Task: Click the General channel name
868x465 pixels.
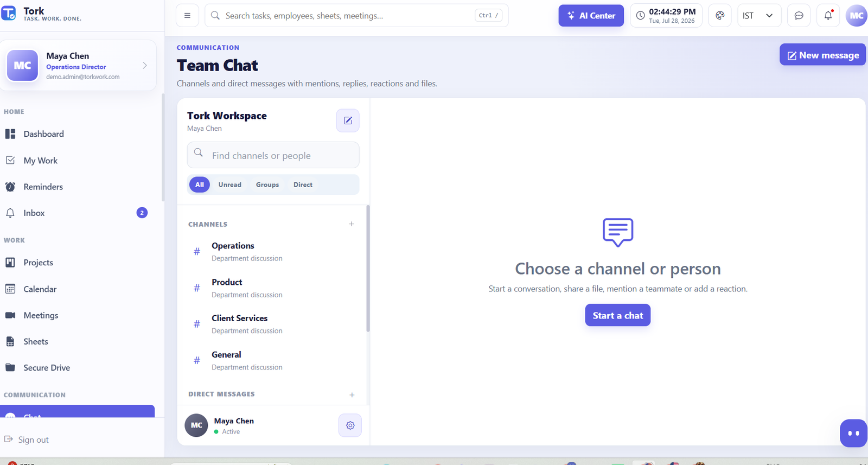Action: [226, 354]
